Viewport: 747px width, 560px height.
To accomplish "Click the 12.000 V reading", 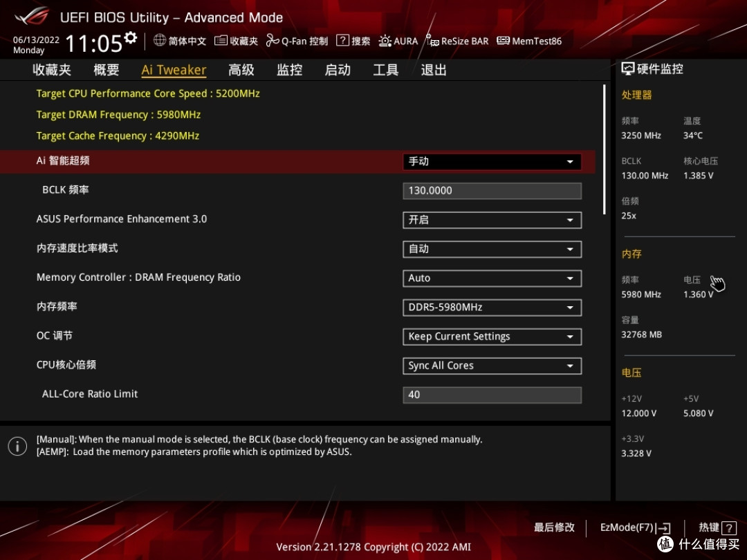I will point(638,413).
